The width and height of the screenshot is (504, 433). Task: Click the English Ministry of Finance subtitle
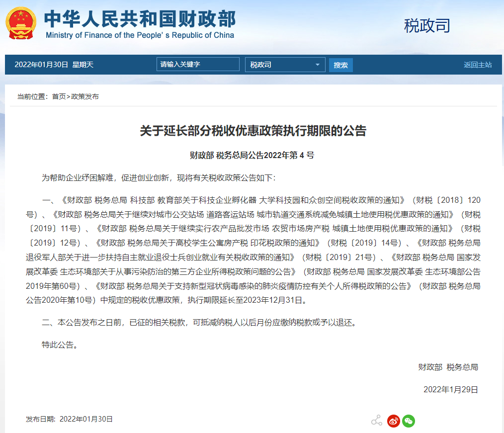click(140, 35)
